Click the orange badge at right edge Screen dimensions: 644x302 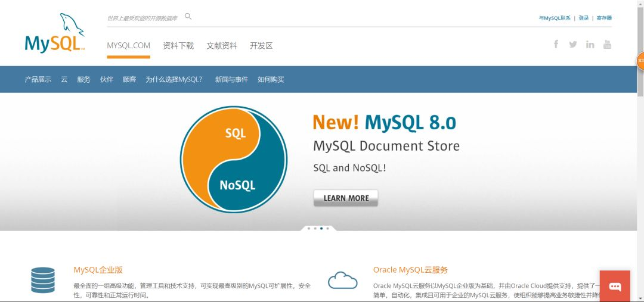640,61
